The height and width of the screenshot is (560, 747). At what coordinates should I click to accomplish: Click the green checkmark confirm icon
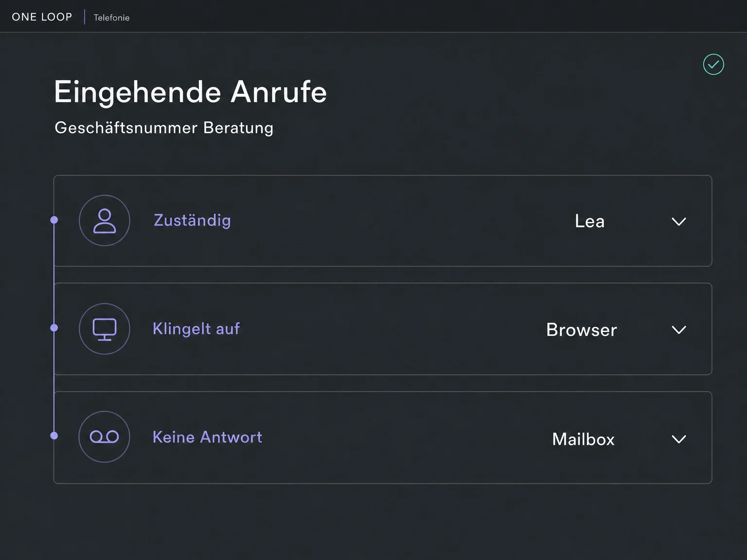pos(713,64)
